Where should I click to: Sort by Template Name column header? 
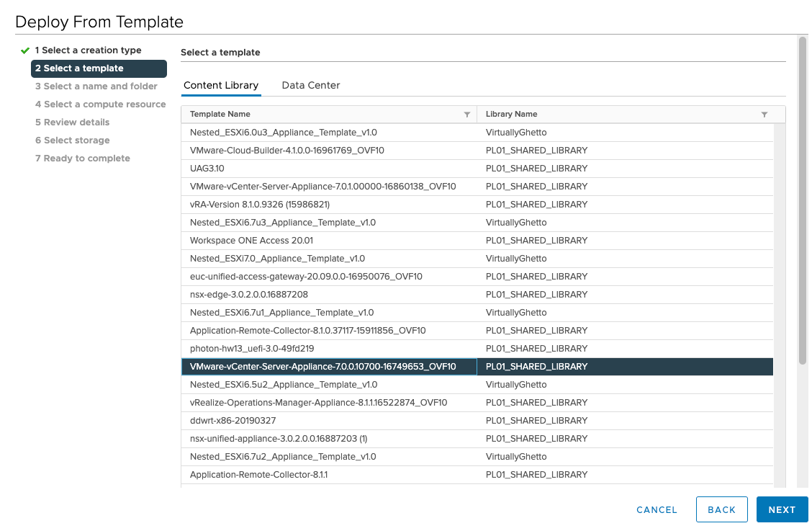point(220,115)
